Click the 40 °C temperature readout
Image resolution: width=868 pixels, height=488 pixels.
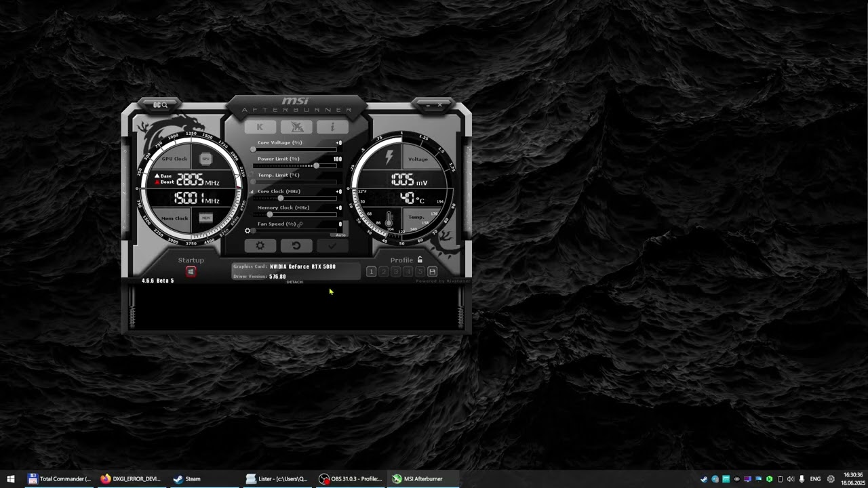(x=412, y=199)
